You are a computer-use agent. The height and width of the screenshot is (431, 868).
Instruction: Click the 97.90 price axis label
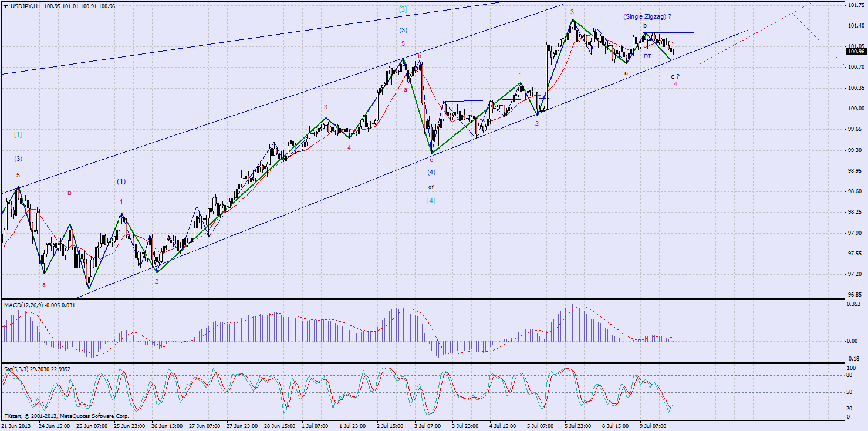click(x=855, y=233)
